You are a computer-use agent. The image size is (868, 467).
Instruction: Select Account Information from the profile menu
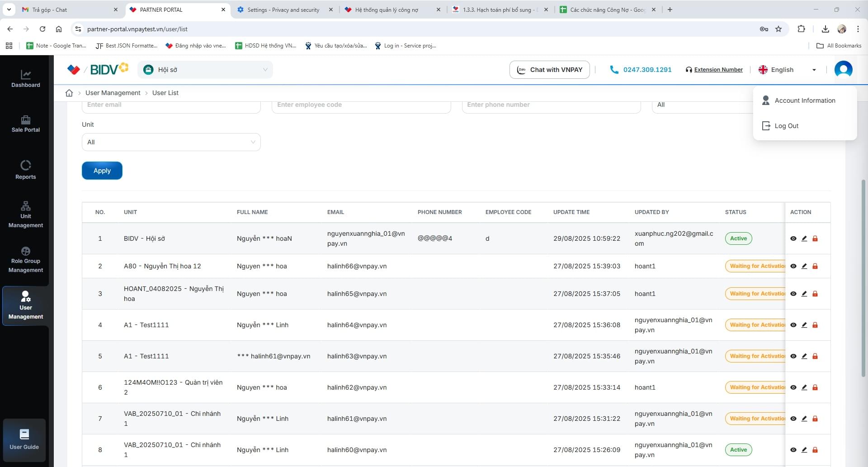(x=805, y=100)
